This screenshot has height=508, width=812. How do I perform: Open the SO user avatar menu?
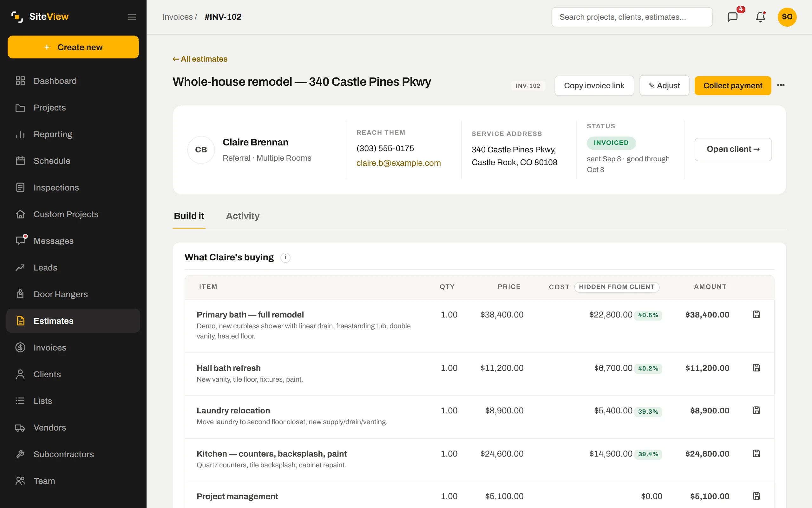click(787, 17)
